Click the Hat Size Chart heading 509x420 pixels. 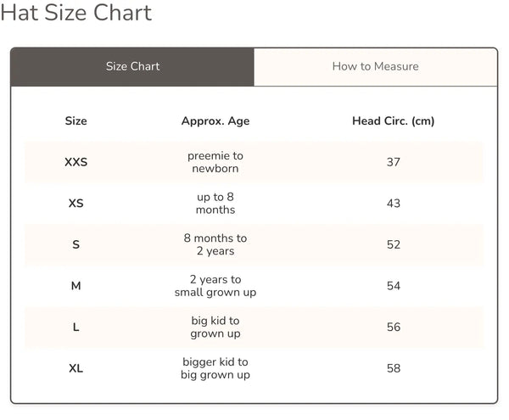coord(76,13)
